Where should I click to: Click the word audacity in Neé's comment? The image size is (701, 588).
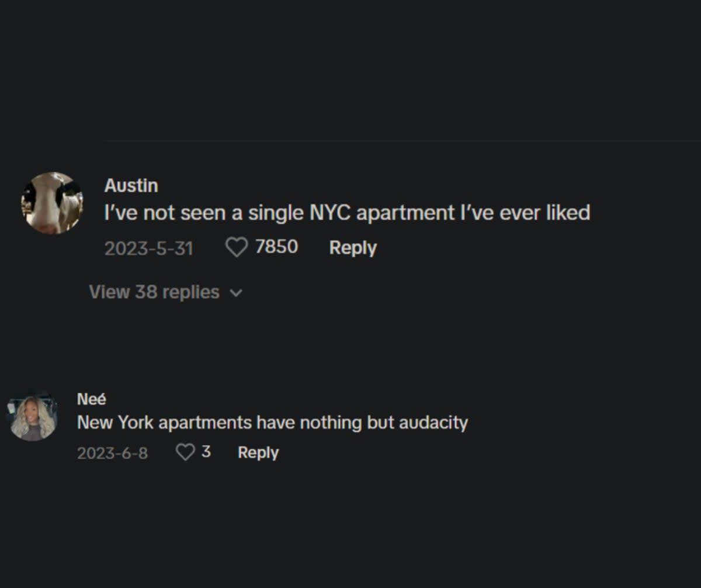pyautogui.click(x=433, y=423)
